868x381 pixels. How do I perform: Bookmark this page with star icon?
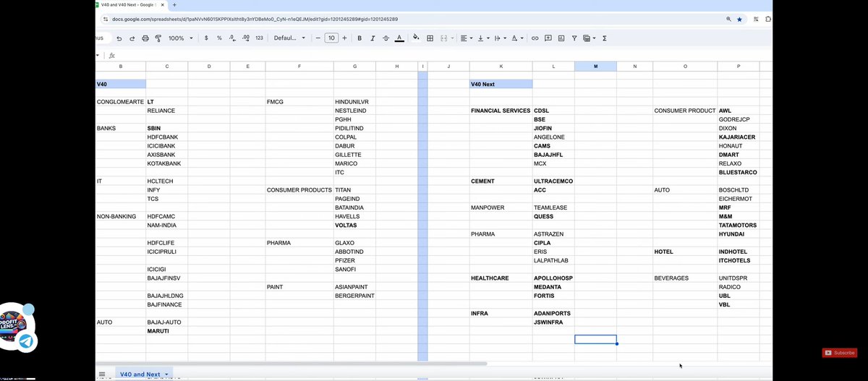[739, 20]
